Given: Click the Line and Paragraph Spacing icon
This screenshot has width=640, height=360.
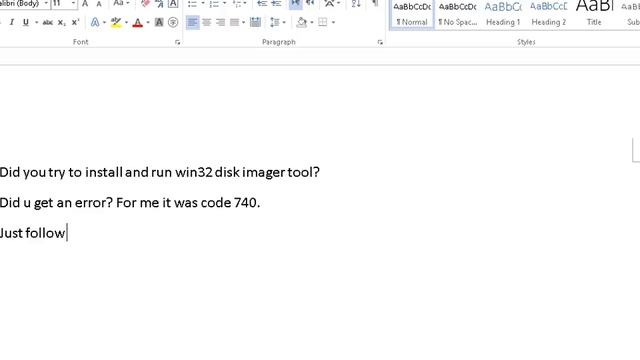Looking at the screenshot, I should point(275,22).
